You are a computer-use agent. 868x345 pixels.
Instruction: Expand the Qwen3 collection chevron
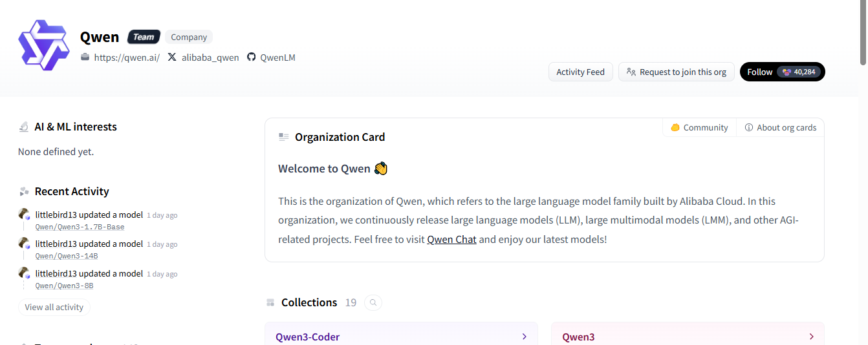[x=811, y=337]
